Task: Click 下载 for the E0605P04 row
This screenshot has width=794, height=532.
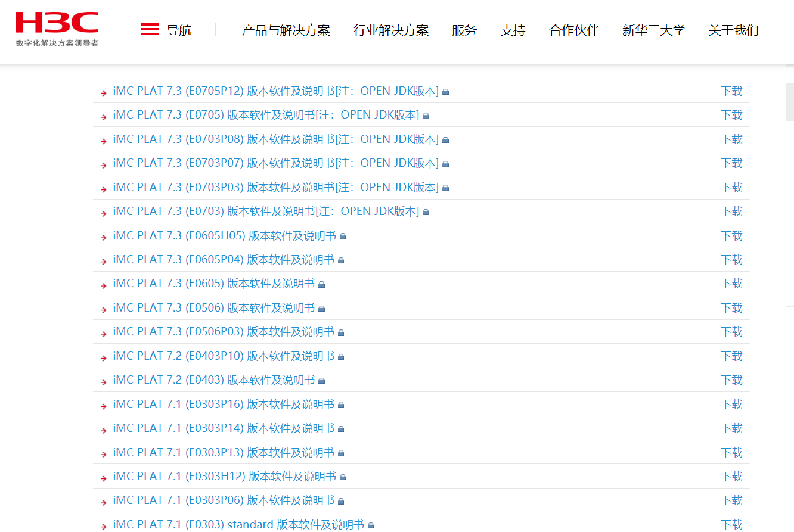Action: click(x=731, y=260)
